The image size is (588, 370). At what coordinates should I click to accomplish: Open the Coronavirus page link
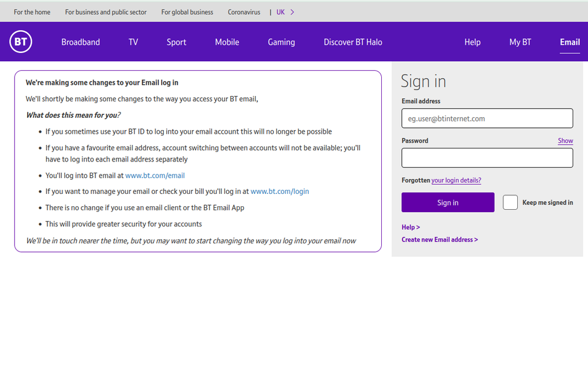coord(244,12)
